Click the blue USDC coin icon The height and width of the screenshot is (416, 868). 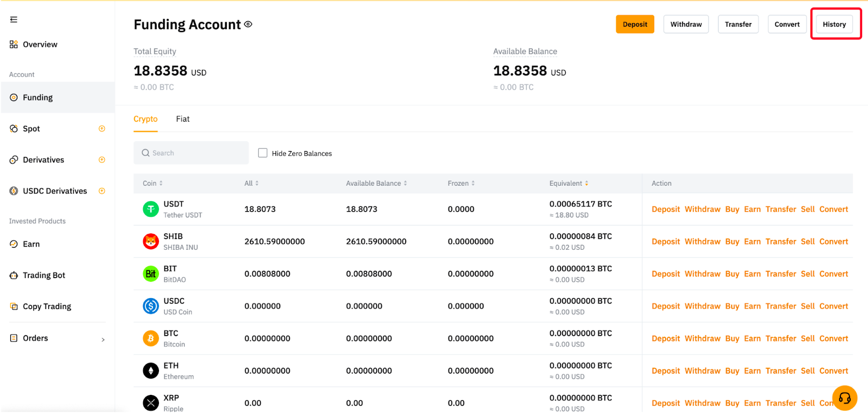tap(151, 306)
